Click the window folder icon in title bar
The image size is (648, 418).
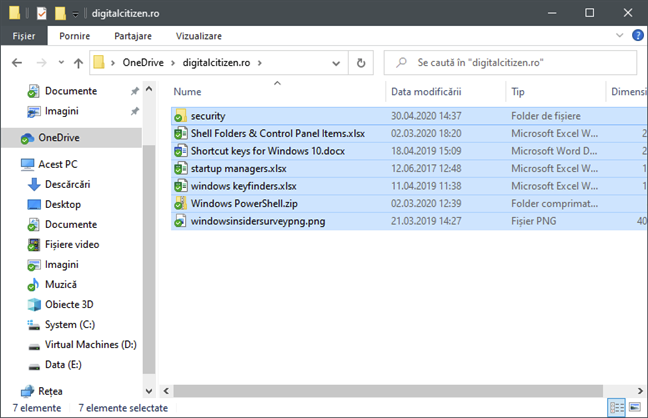pos(14,13)
